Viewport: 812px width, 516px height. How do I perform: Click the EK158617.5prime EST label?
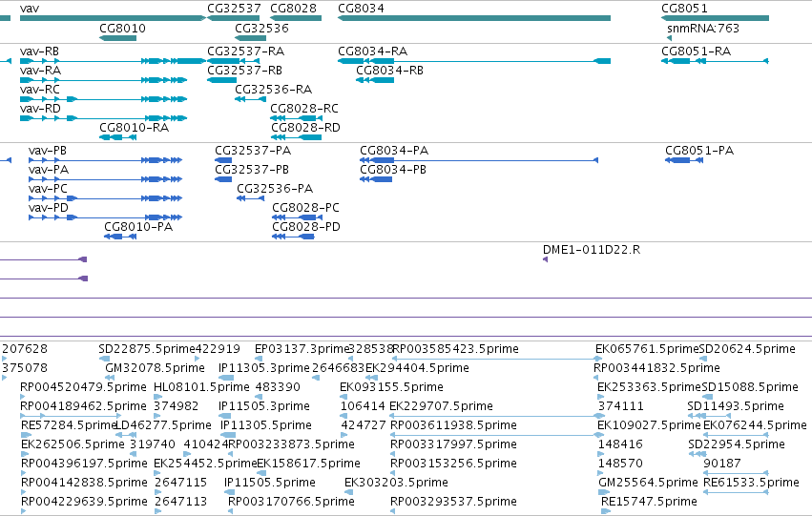308,464
